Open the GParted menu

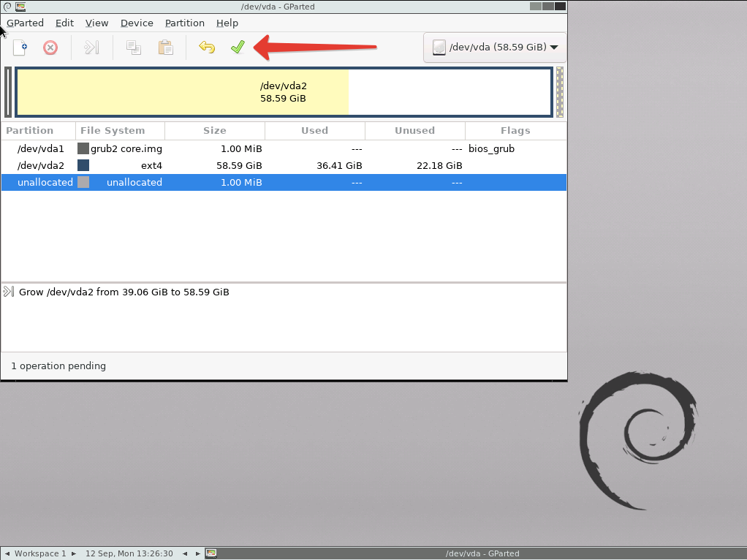(x=25, y=23)
